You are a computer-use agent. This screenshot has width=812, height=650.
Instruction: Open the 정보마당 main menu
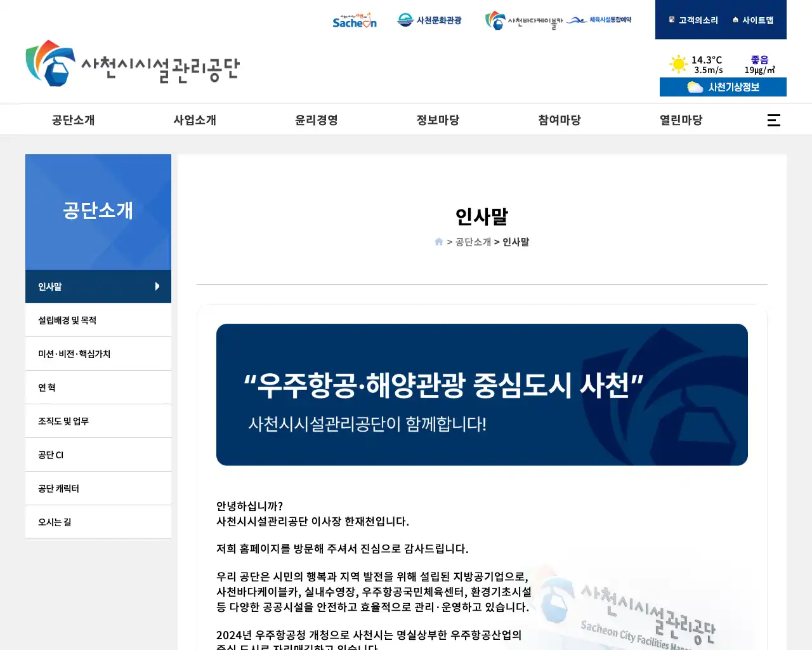pyautogui.click(x=438, y=120)
